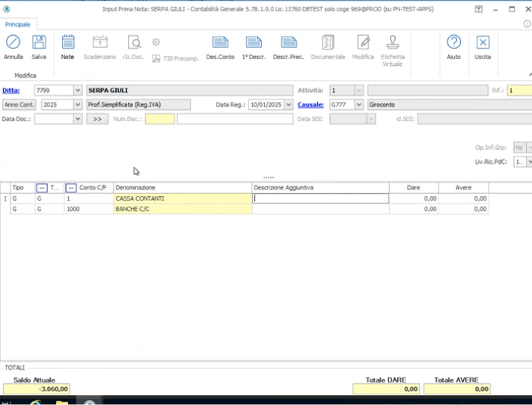Expand the Ditta code dropdown

coord(78,91)
